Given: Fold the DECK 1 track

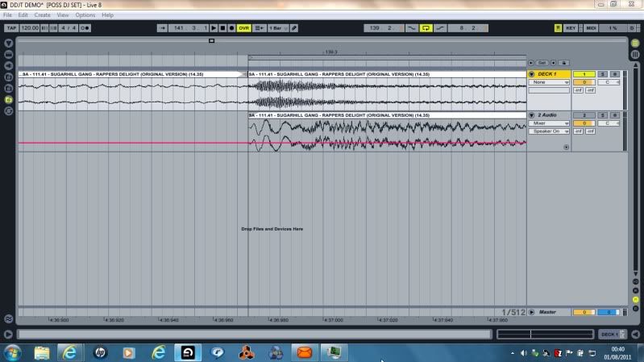Looking at the screenshot, I should 531,74.
